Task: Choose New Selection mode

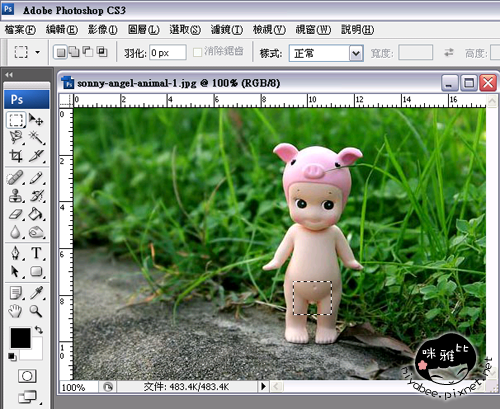Action: point(60,52)
